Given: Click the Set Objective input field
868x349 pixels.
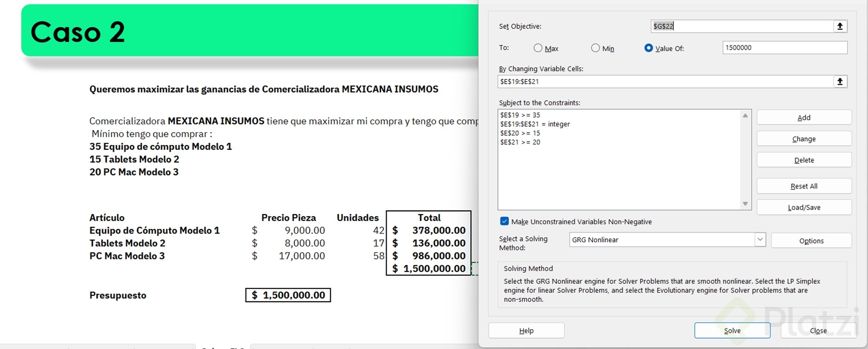Looking at the screenshot, I should [x=742, y=26].
